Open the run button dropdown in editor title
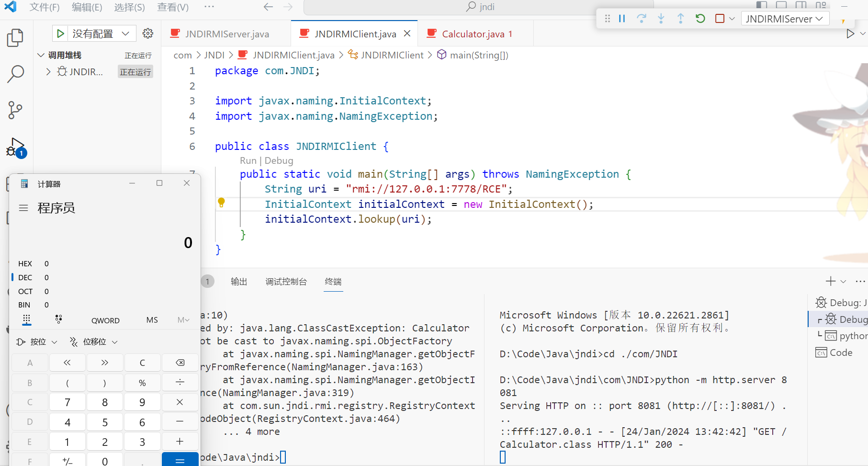 click(862, 34)
